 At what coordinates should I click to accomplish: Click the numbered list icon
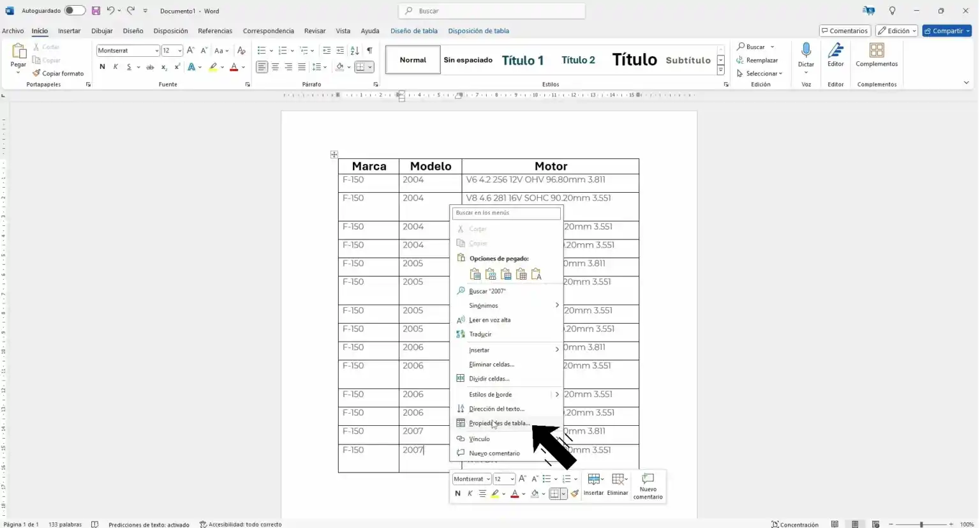pos(283,50)
